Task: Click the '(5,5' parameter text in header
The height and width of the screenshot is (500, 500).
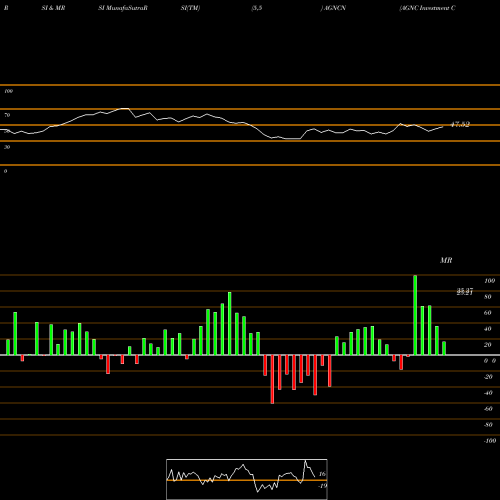Action: tap(257, 8)
